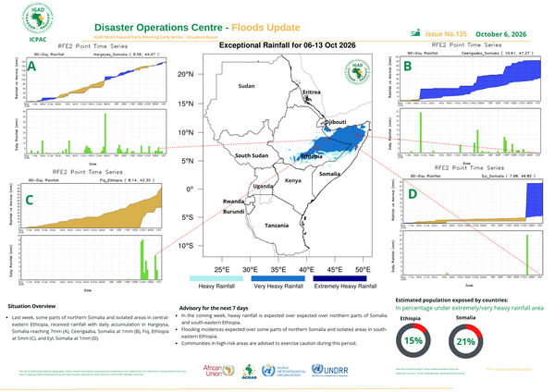
Task: Click the flood icon beside Issue No.135
Action: tap(415, 33)
